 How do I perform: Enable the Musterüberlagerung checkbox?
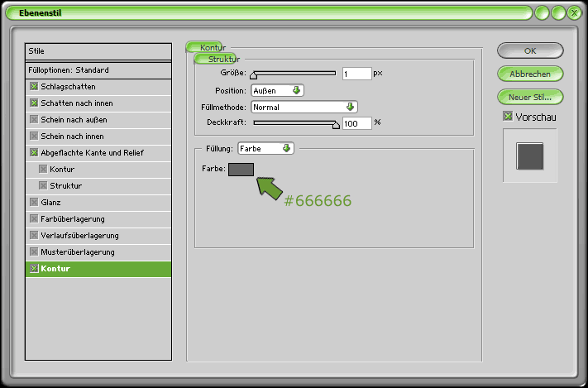coord(34,251)
